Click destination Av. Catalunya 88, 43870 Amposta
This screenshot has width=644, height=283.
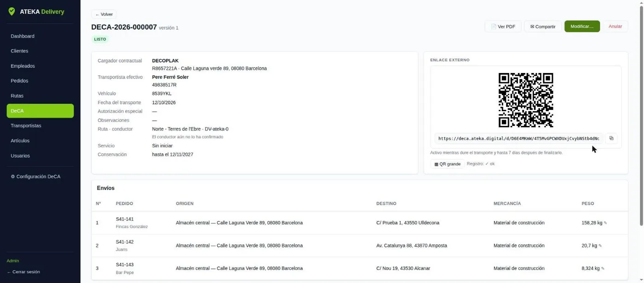(x=412, y=246)
